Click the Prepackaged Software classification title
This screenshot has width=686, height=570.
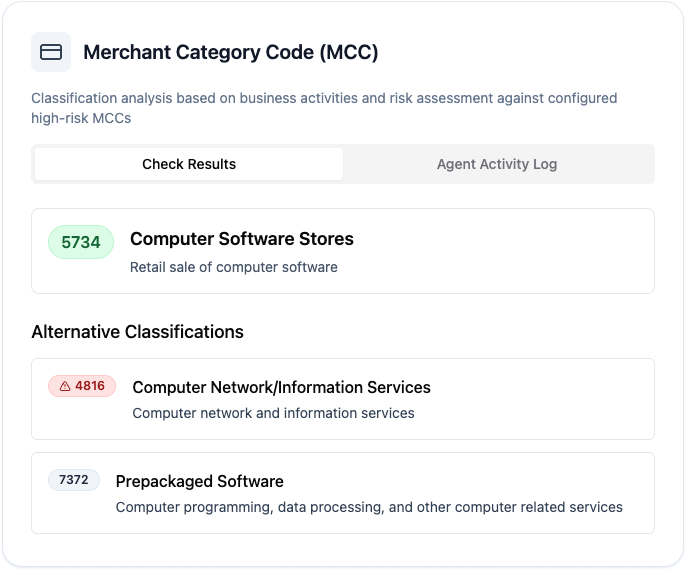(x=200, y=481)
